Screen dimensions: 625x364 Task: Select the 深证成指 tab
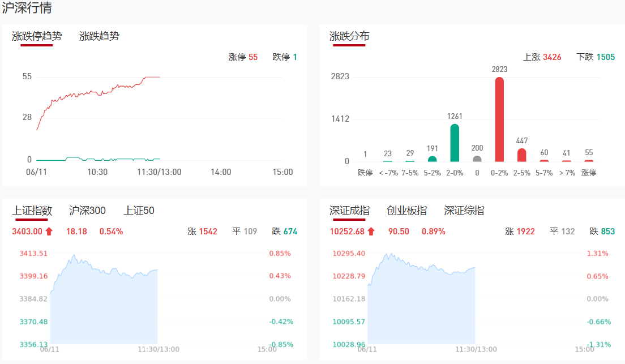click(x=349, y=211)
